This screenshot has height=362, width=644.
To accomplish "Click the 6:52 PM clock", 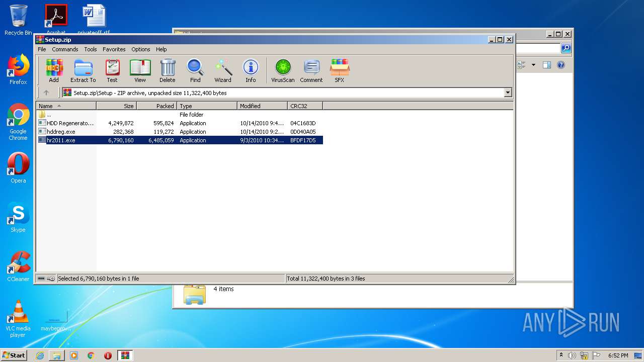I will tap(618, 355).
